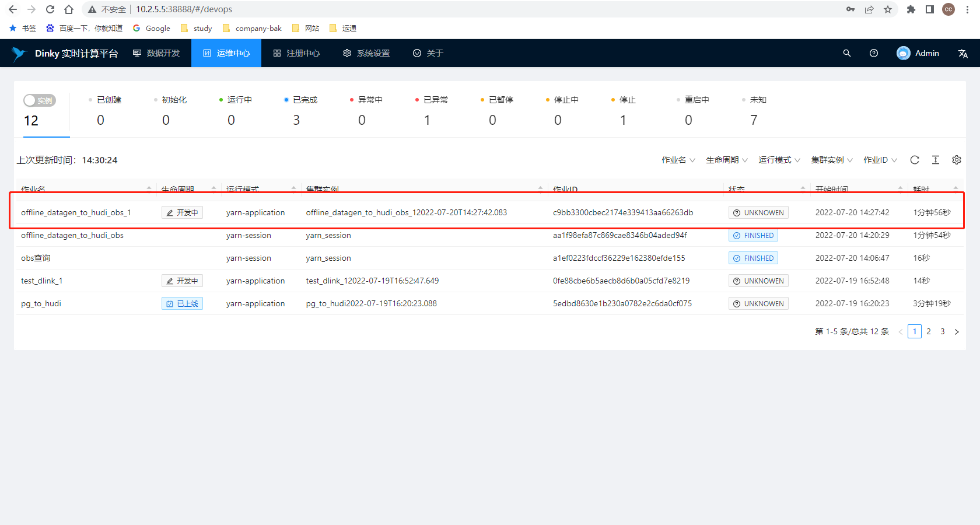
Task: Select start time 2022-07-19 16:20:23
Action: click(852, 303)
